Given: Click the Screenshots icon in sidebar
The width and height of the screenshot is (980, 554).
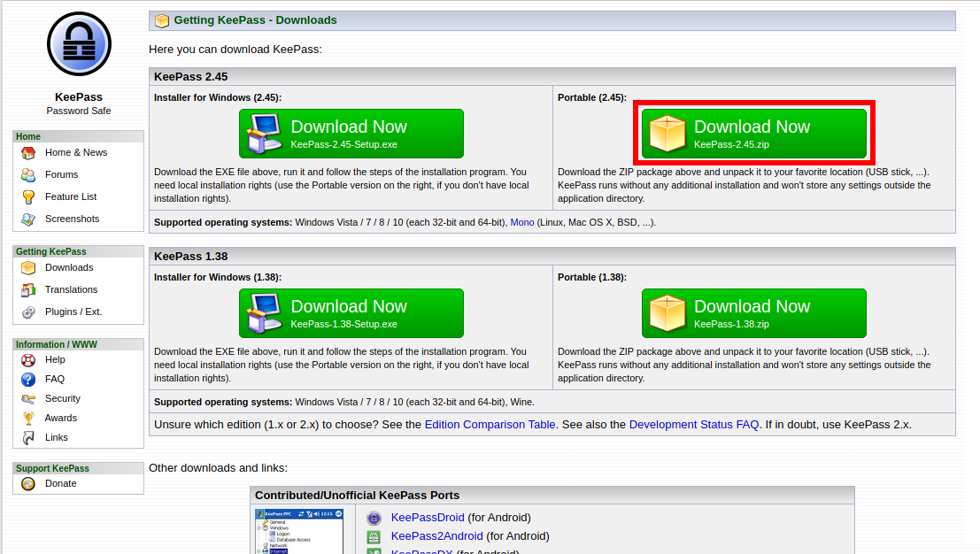Looking at the screenshot, I should click(28, 219).
